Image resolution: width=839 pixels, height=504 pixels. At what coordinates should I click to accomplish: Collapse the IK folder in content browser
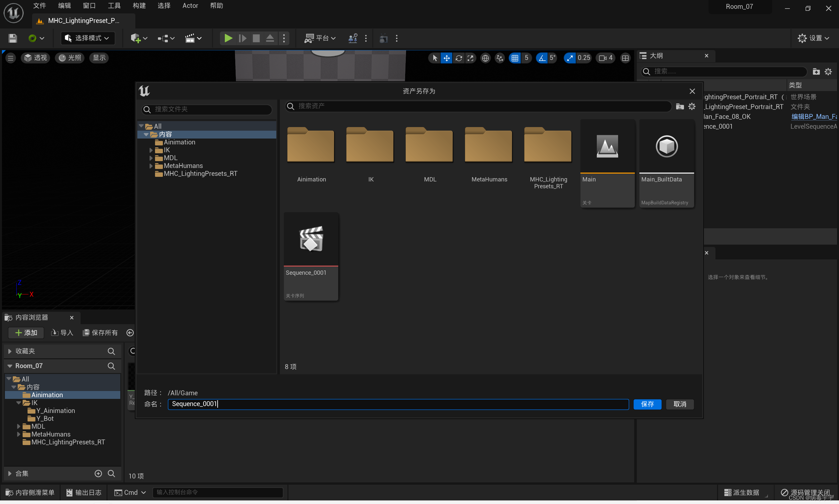(x=19, y=403)
